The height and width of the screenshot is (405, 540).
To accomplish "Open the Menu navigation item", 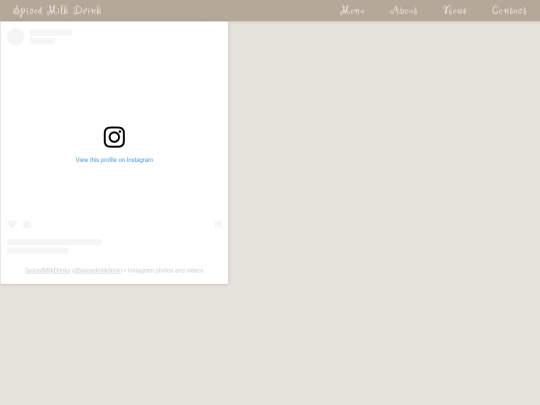I will tap(352, 10).
